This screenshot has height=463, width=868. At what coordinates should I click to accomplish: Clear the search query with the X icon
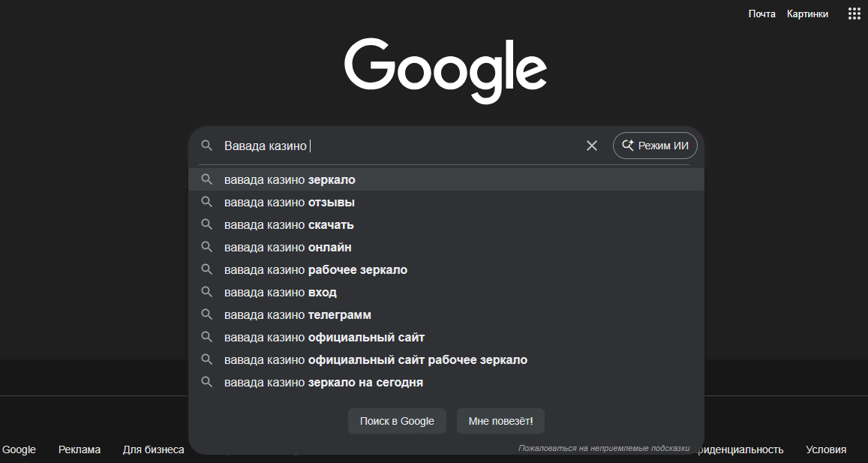592,146
